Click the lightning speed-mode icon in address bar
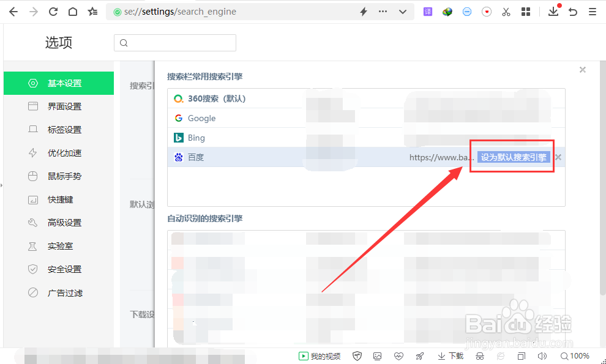606x364 pixels. (363, 12)
